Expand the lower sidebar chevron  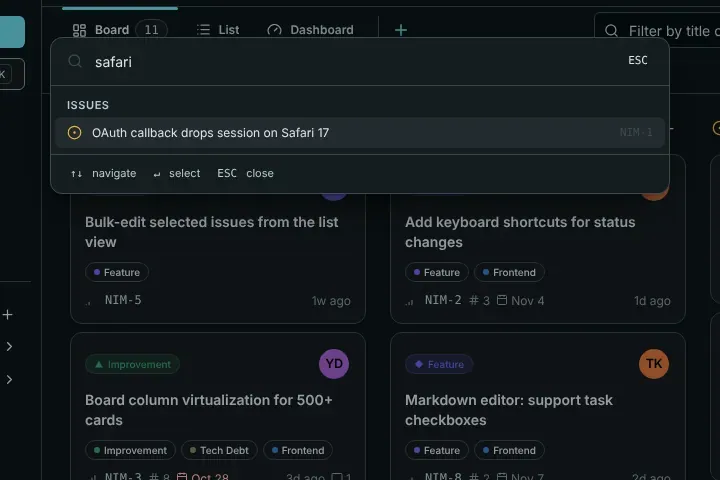tap(9, 379)
